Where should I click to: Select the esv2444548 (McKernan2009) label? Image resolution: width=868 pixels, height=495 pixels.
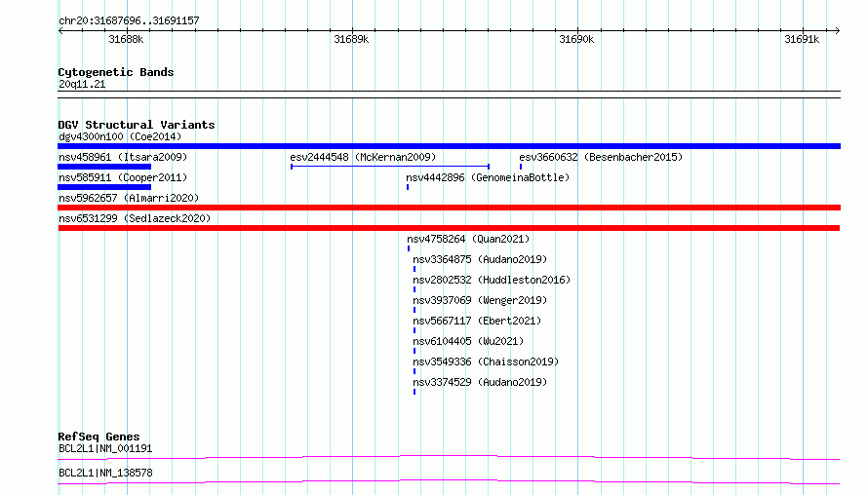[x=363, y=157]
